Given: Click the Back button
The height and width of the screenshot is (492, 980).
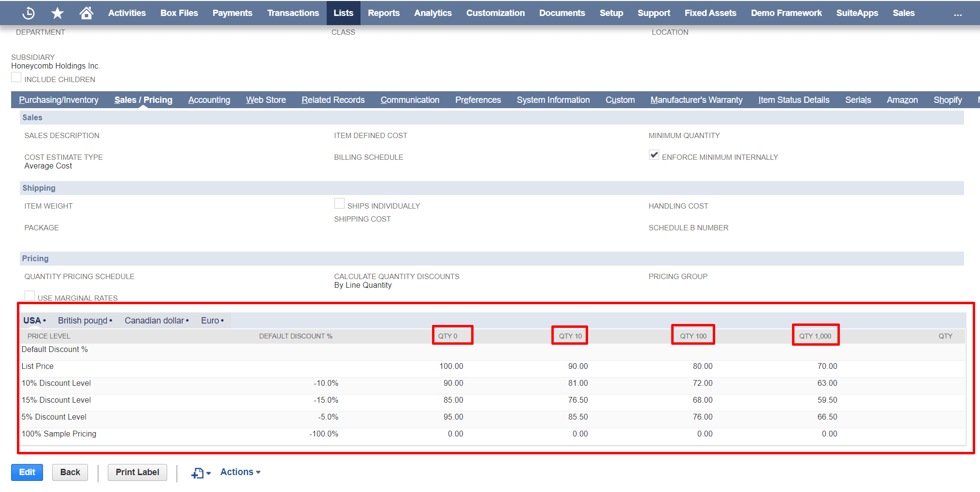Looking at the screenshot, I should point(70,472).
